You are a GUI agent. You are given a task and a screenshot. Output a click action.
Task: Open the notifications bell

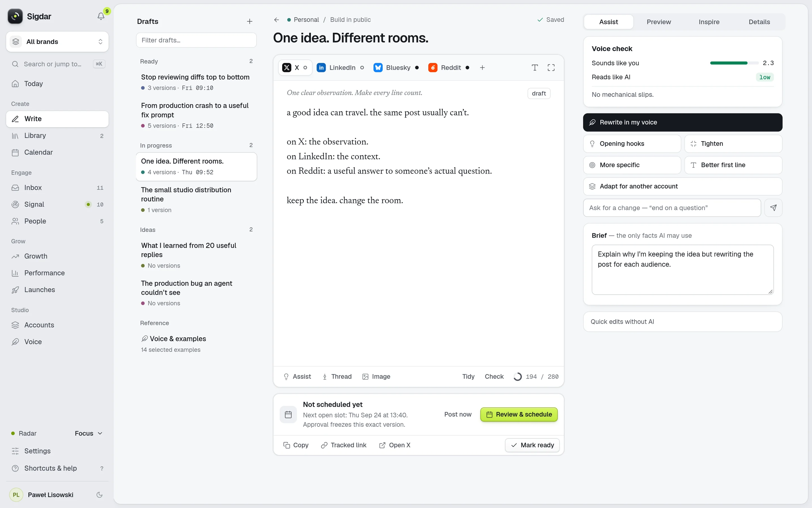[101, 16]
